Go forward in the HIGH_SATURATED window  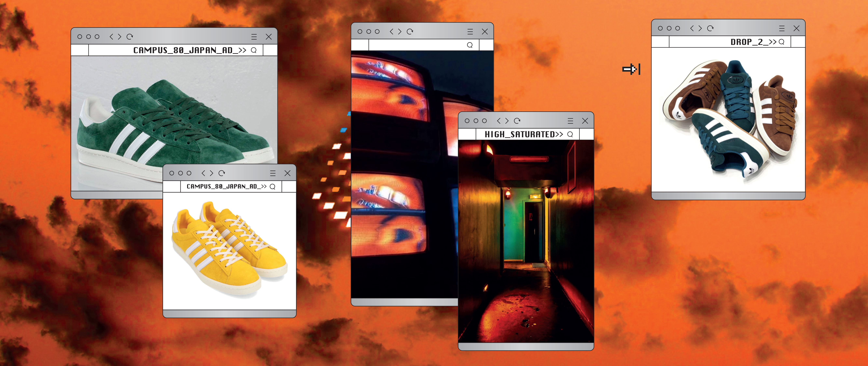pyautogui.click(x=507, y=121)
